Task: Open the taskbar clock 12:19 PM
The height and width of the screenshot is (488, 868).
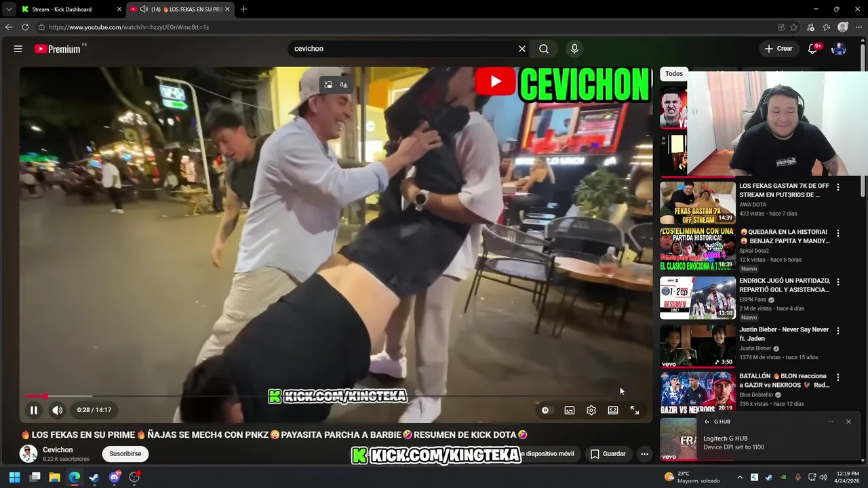Action: (847, 477)
